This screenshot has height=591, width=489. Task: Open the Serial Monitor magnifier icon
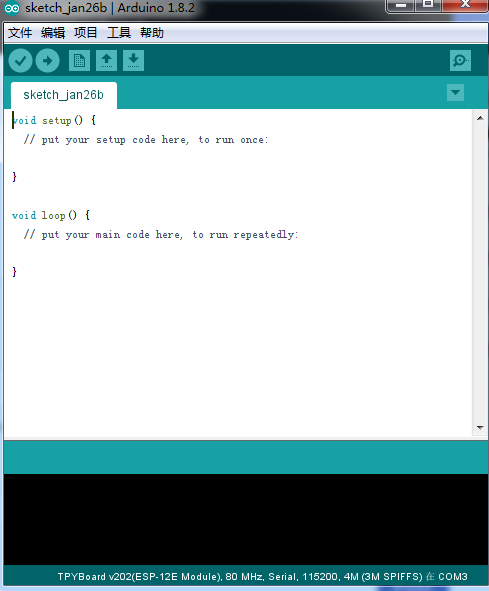(460, 61)
